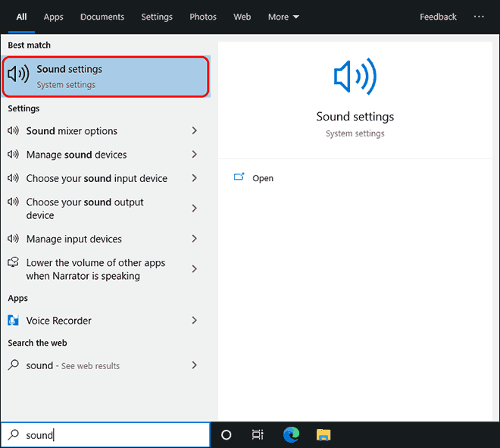Click the Feedback link
500x448 pixels.
pos(438,17)
